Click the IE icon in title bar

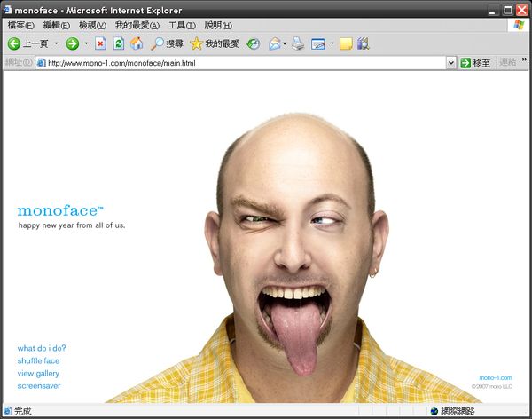tap(8, 10)
